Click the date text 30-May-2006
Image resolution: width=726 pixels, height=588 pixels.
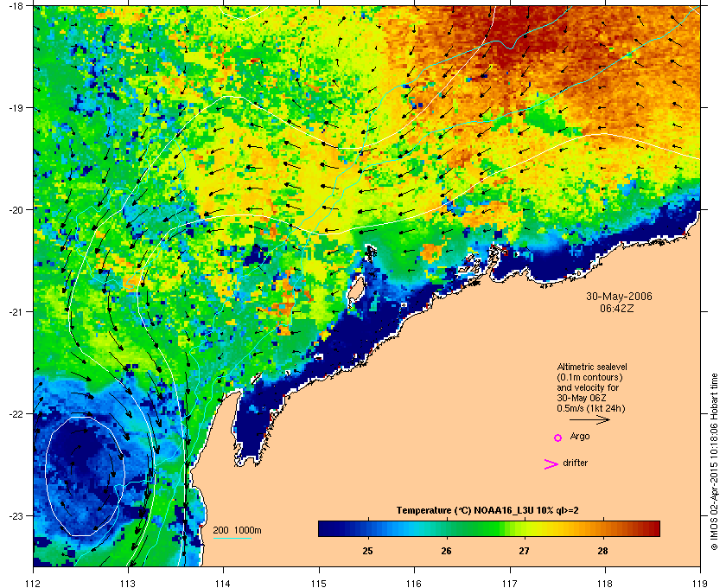pos(619,297)
